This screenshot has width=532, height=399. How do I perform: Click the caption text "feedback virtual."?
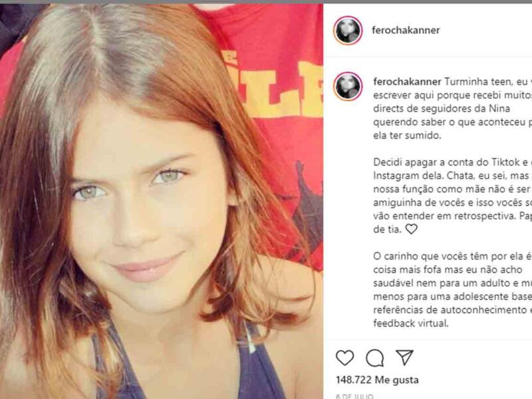click(411, 323)
